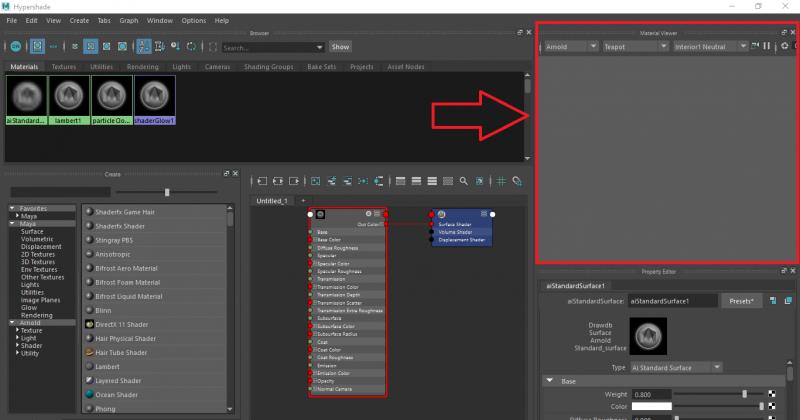Screen dimensions: 800x420
Task: Click the map button beside Weight slider
Action: (x=772, y=394)
